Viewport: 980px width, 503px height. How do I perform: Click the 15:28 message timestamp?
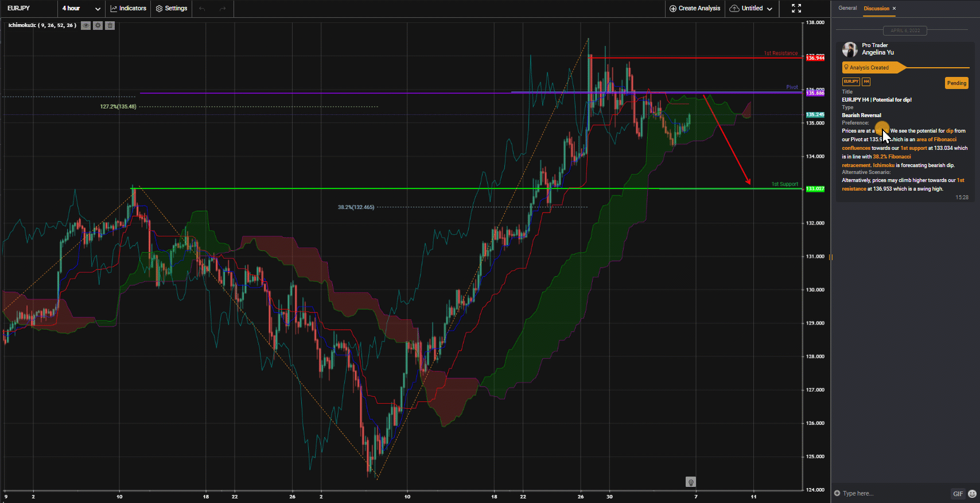962,198
